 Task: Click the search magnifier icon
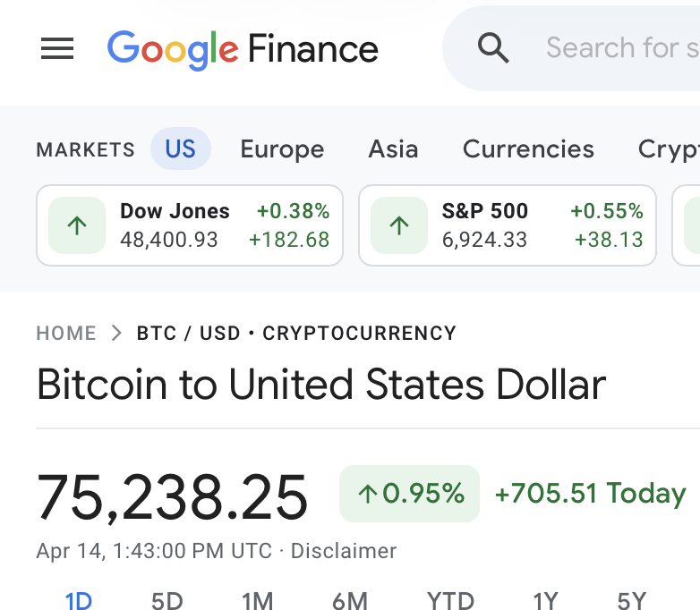pos(493,47)
